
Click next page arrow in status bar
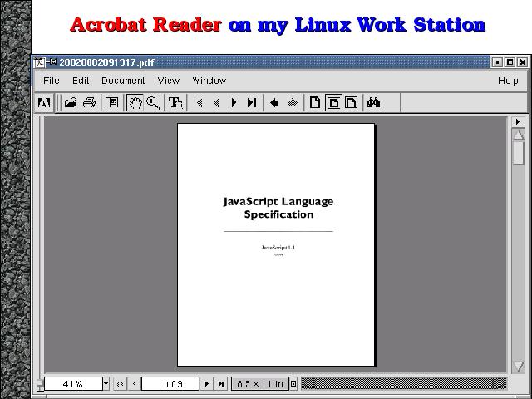[x=208, y=384]
